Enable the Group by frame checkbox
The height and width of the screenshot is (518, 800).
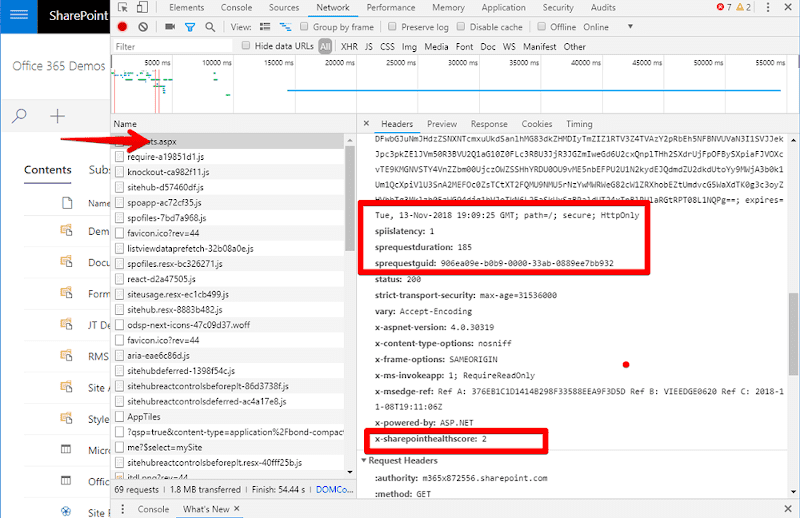(304, 27)
